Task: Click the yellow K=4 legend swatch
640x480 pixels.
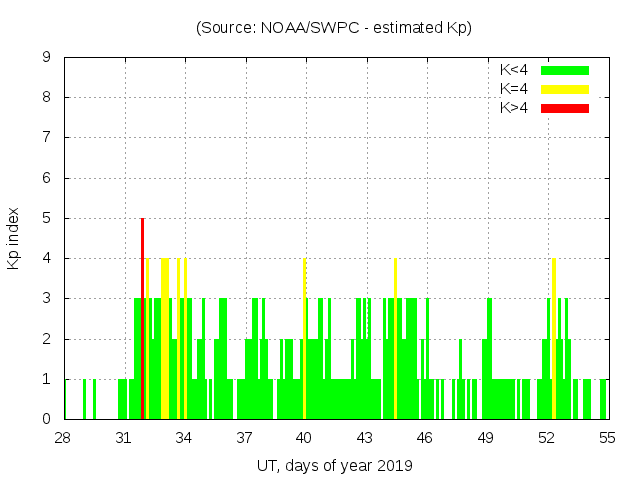Action: (565, 89)
